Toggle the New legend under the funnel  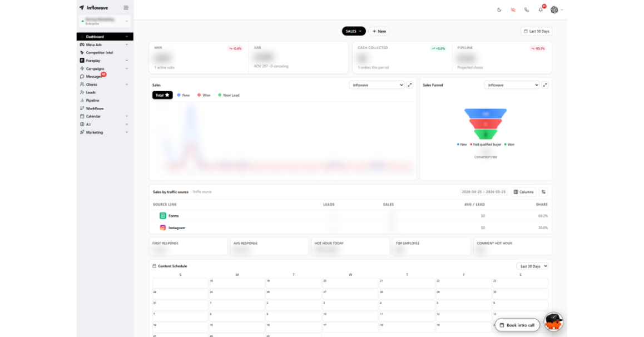pyautogui.click(x=462, y=145)
